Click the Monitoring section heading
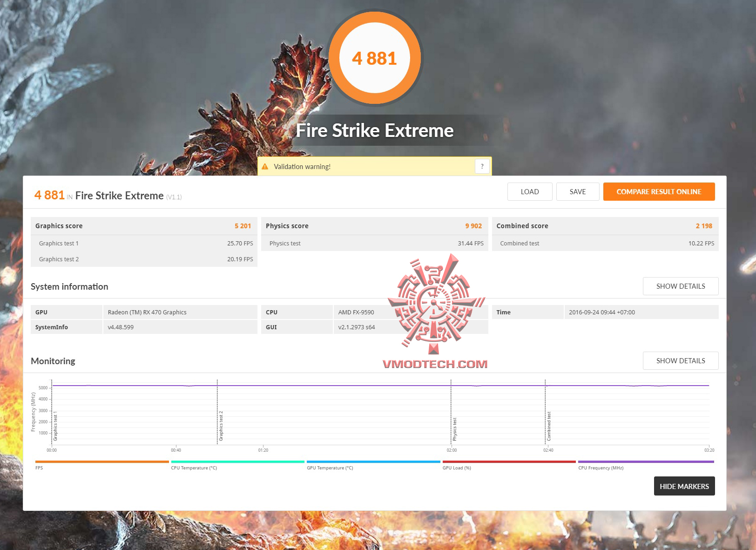 coord(53,361)
